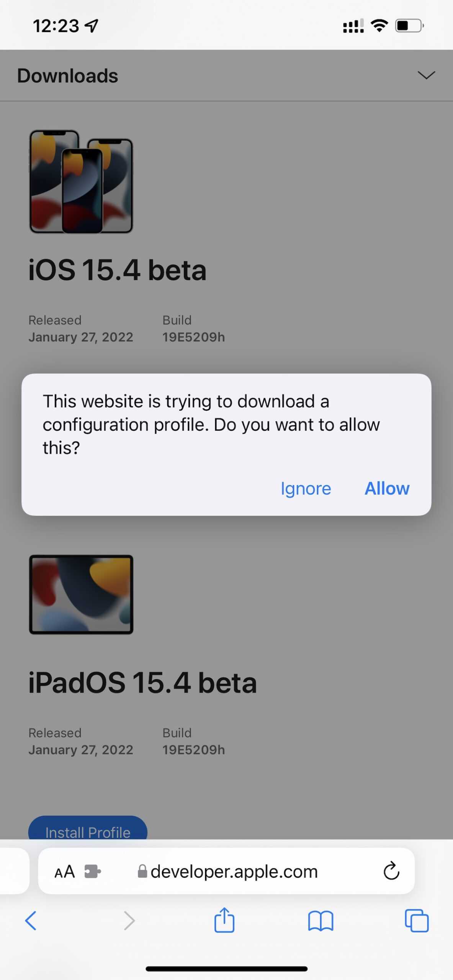Tap Allow in the configuration profile dialog
Image resolution: width=453 pixels, height=980 pixels.
[x=387, y=488]
